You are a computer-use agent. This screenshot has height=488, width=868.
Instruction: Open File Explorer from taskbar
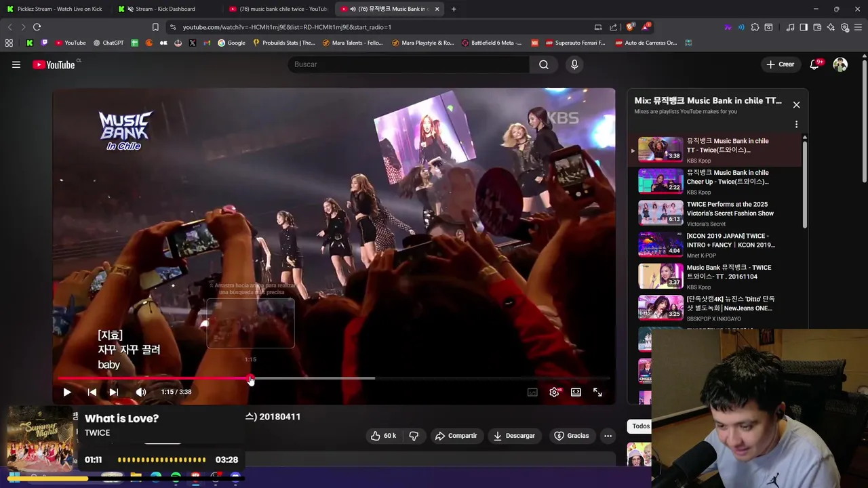[136, 477]
